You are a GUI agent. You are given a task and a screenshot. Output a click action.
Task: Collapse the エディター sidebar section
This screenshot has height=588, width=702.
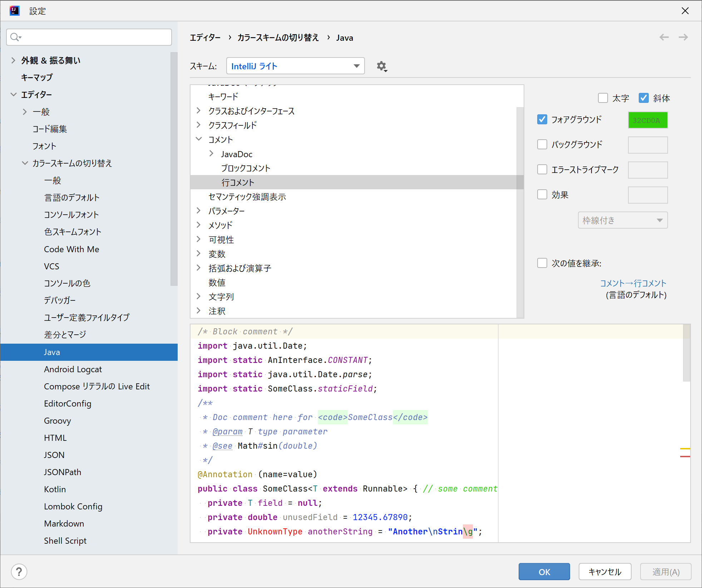coord(13,95)
